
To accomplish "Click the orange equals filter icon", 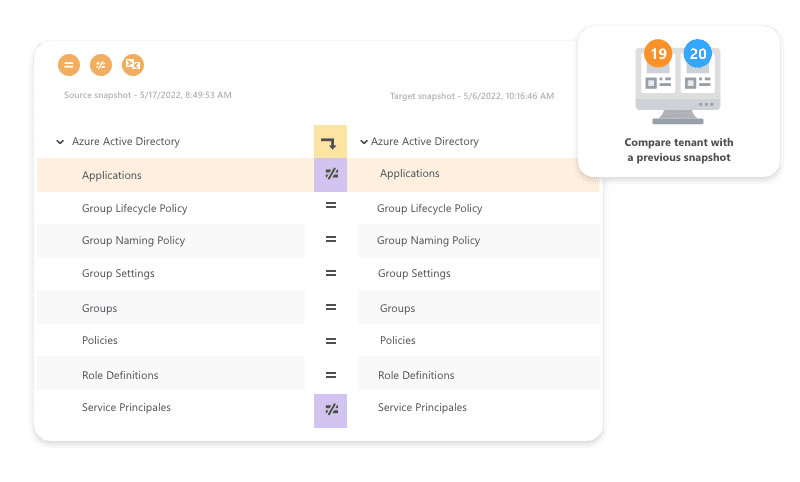I will [69, 65].
